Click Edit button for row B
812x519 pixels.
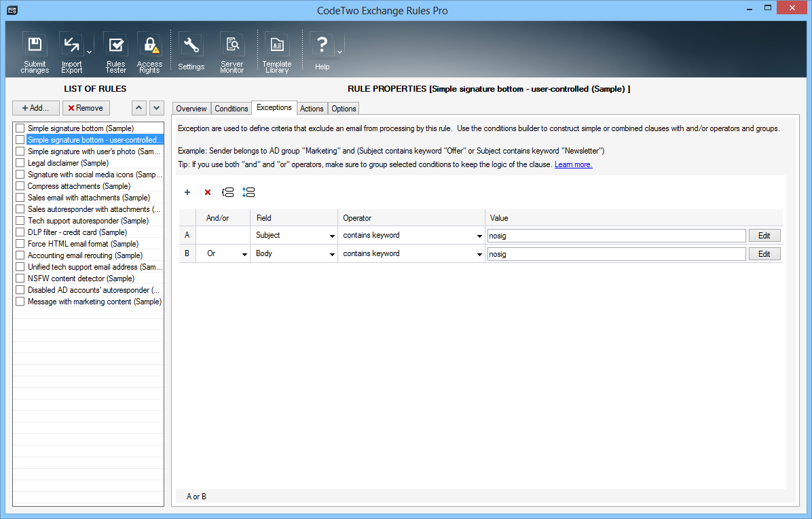(764, 254)
